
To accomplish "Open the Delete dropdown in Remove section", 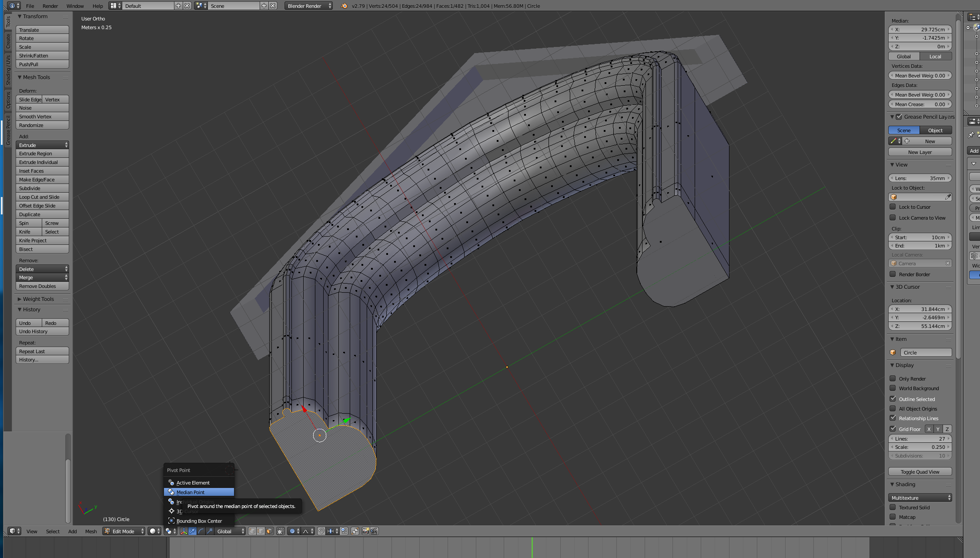I will (42, 269).
